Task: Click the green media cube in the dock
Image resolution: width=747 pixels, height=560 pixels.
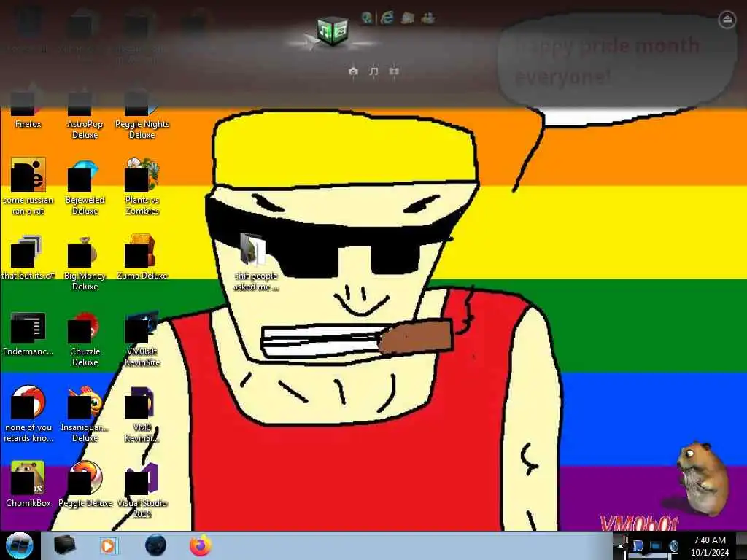Action: coord(333,31)
